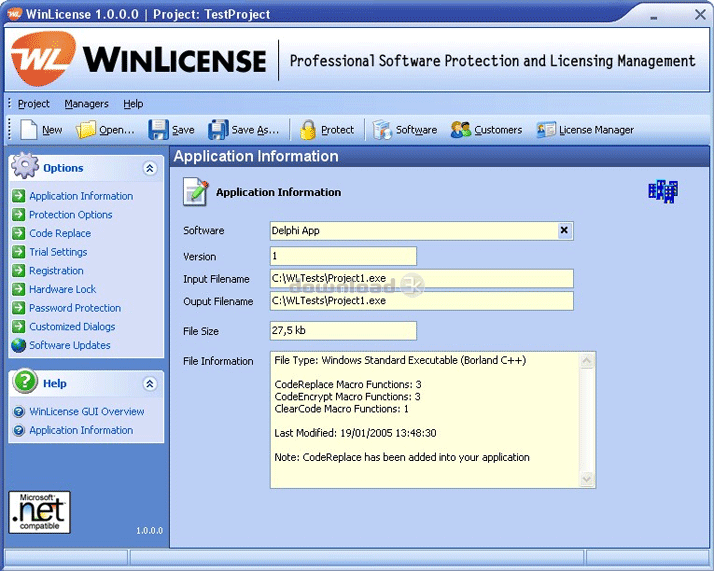Screen dimensions: 714x571
Task: Click the Protect toolbar label
Action: click(337, 130)
